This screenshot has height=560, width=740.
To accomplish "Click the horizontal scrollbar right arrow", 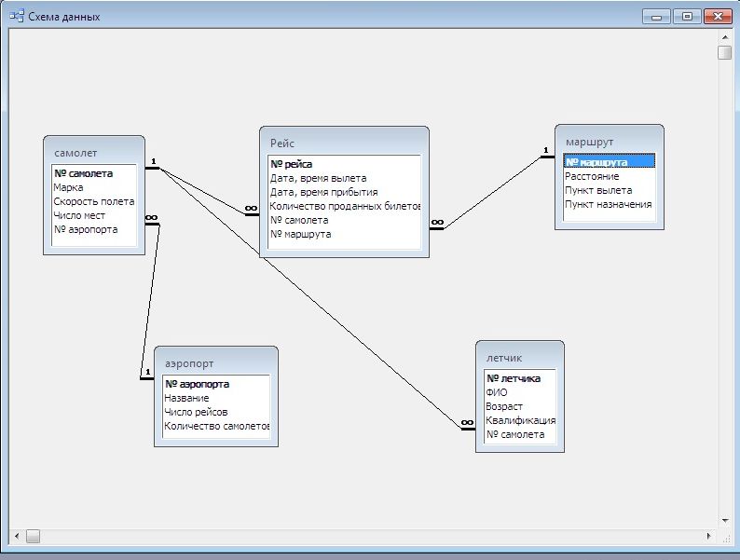I will pos(708,536).
